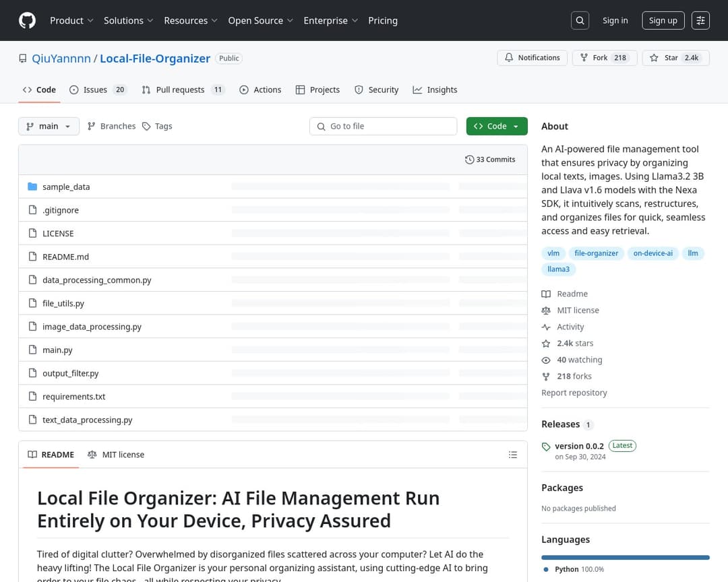Click the file icon next to .gitignore
728x582 pixels.
[32, 209]
